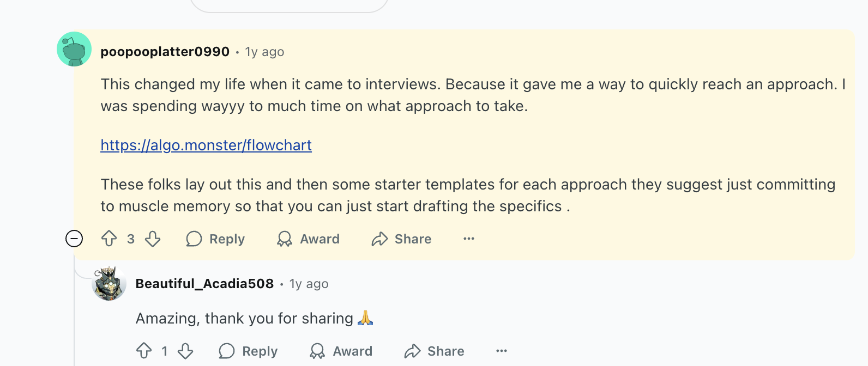The height and width of the screenshot is (366, 868).
Task: Open more options on Beautiful_Acadia508's reply
Action: pos(502,351)
